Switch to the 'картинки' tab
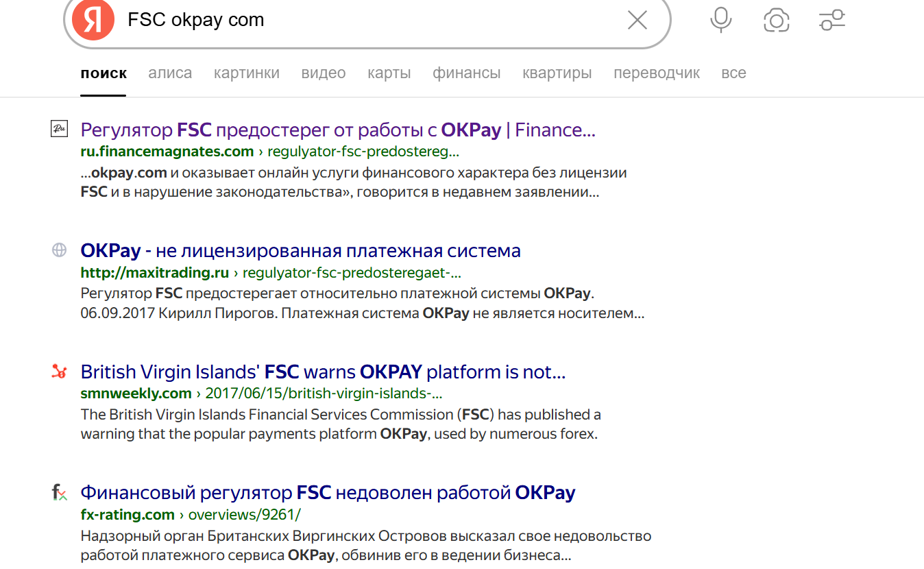924x569 pixels. coord(247,73)
